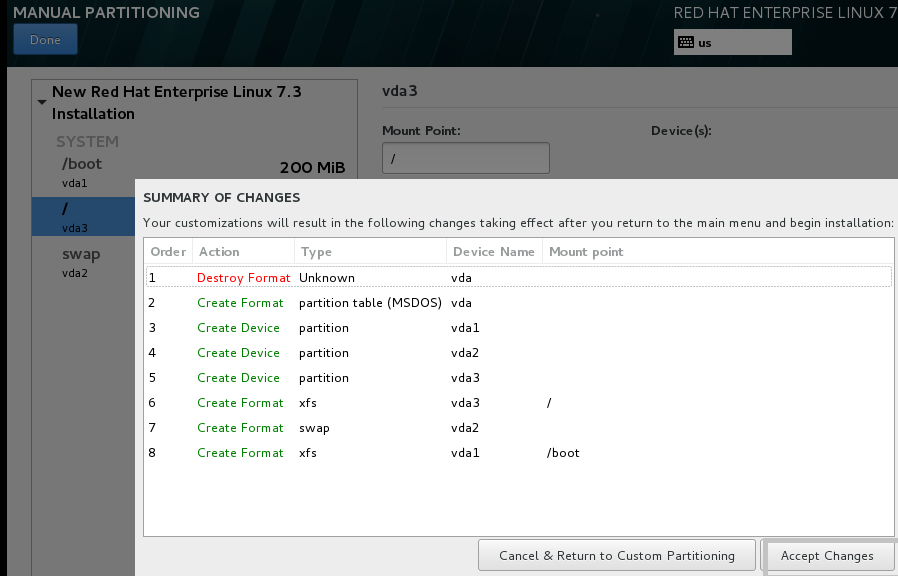Viewport: 898px width, 576px height.
Task: Select the Destroy Format row
Action: tap(519, 278)
